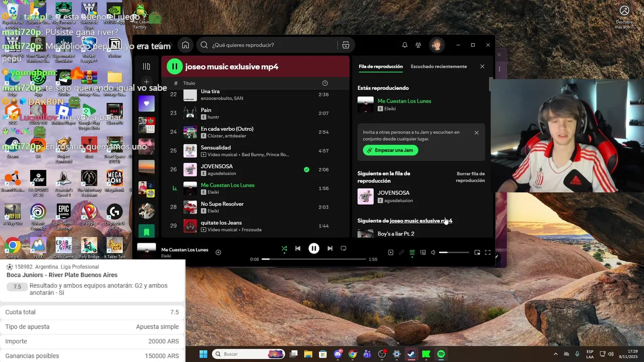644x362 pixels.
Task: Select track Una tira
Action: point(257,95)
